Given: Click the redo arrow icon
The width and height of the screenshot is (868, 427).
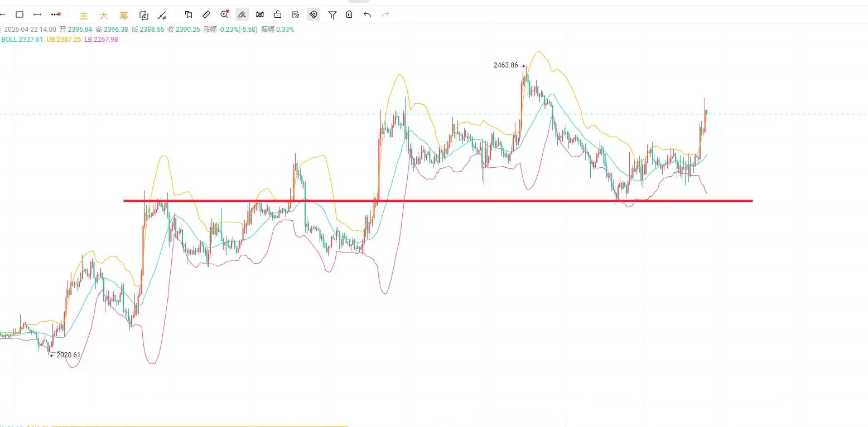Looking at the screenshot, I should (x=385, y=14).
